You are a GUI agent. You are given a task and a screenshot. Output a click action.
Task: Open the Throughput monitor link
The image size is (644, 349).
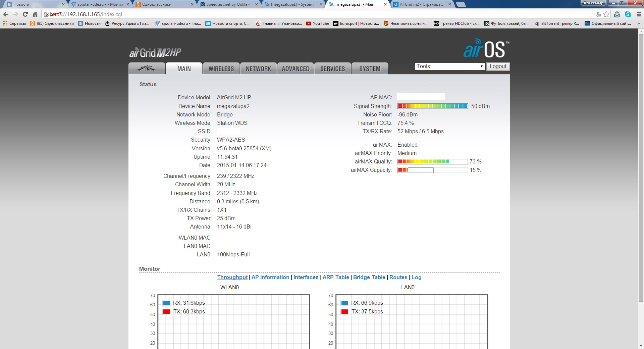pos(232,278)
